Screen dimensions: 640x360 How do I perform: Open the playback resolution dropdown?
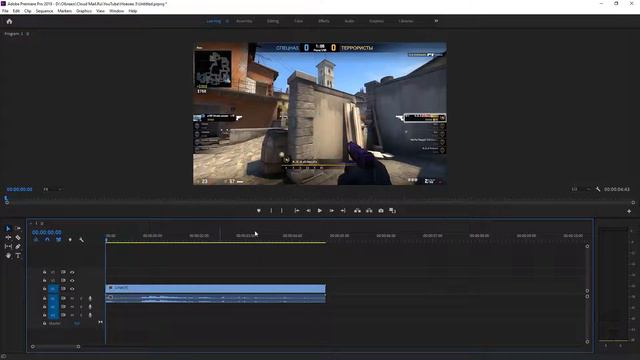tap(581, 189)
